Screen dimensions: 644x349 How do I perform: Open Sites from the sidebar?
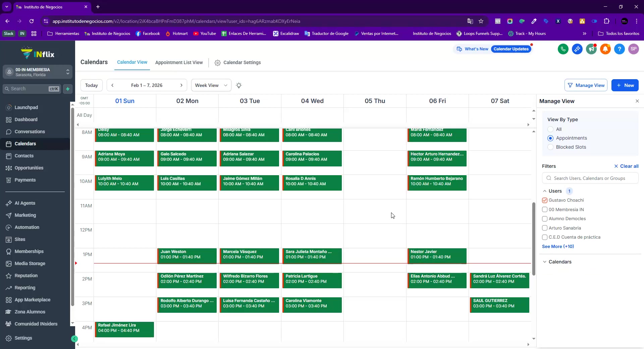pyautogui.click(x=20, y=239)
